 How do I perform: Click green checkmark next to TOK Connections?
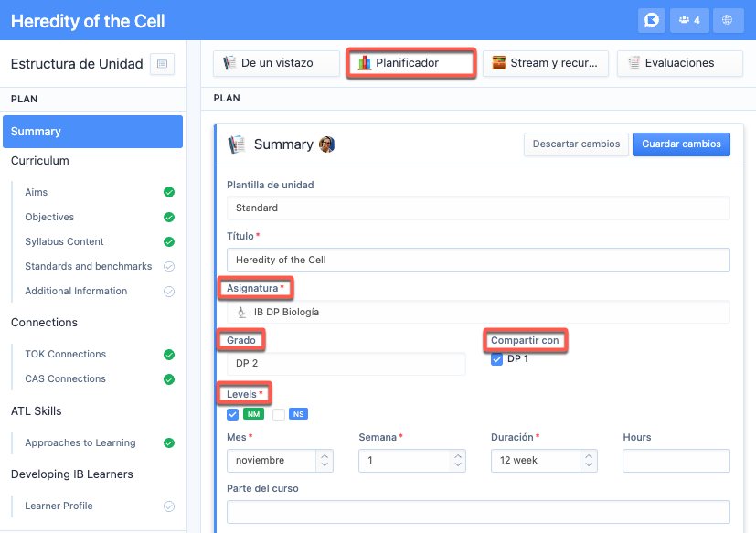(168, 355)
